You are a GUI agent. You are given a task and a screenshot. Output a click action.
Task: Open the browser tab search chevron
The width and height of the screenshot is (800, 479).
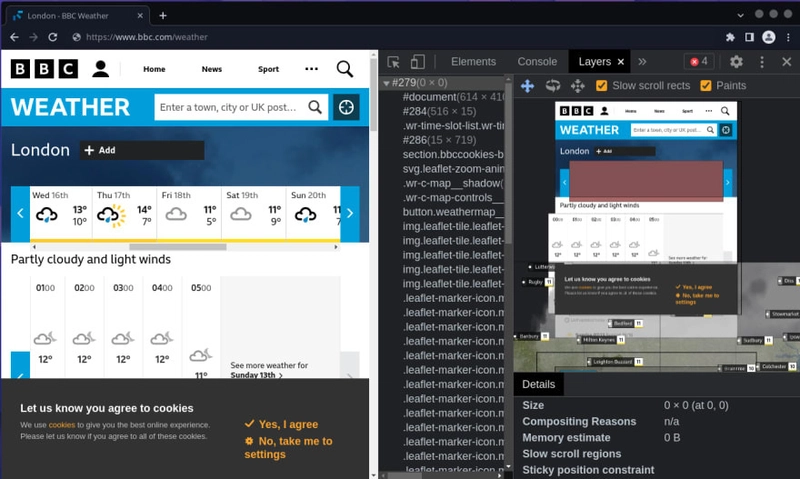(x=740, y=16)
